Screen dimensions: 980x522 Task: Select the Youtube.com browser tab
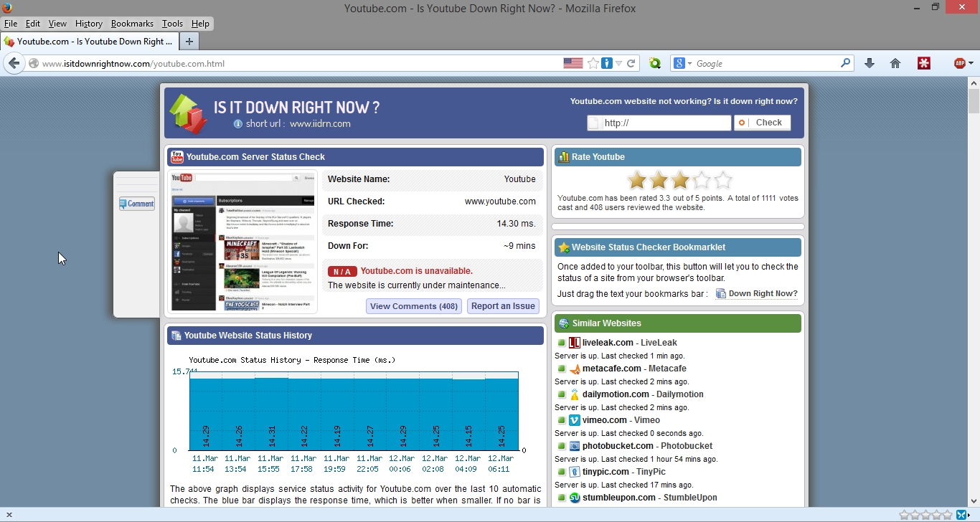89,42
